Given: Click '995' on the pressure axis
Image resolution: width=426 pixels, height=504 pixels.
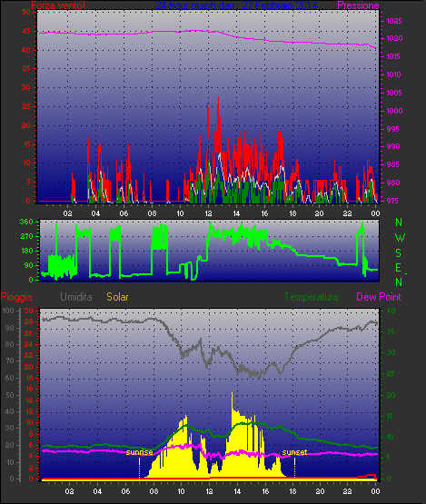Looking at the screenshot, I should coord(392,129).
